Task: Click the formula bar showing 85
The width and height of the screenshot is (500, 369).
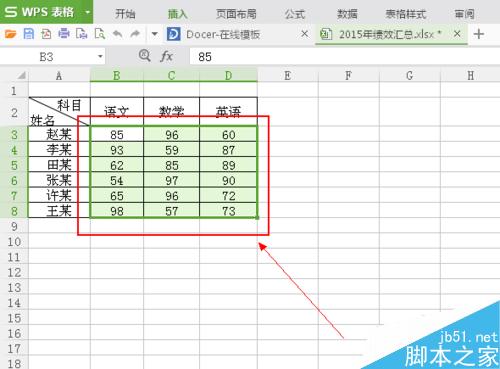Action: point(345,57)
